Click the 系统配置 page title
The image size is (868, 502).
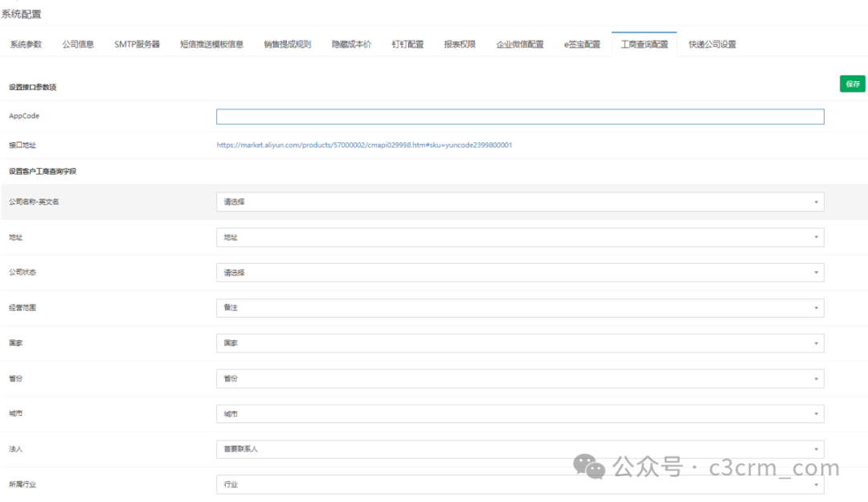click(22, 14)
